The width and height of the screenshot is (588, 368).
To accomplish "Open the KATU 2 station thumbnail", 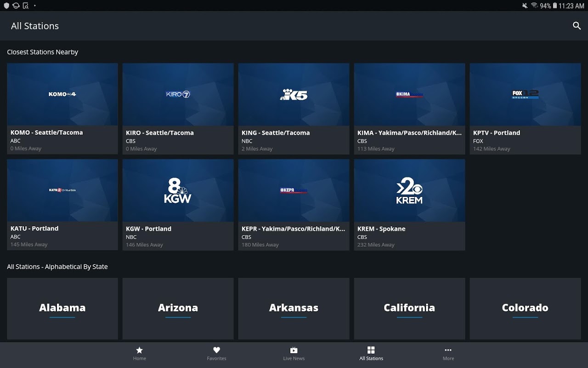I will (x=62, y=190).
